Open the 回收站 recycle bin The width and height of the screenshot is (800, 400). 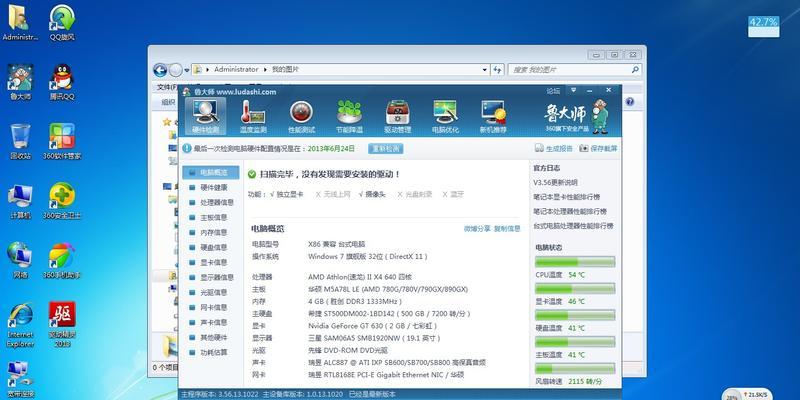(20, 141)
